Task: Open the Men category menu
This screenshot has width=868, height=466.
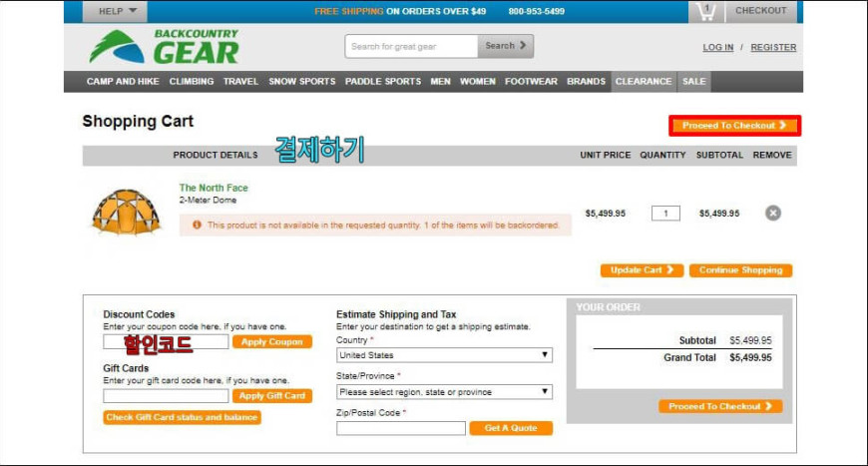Action: pos(441,82)
